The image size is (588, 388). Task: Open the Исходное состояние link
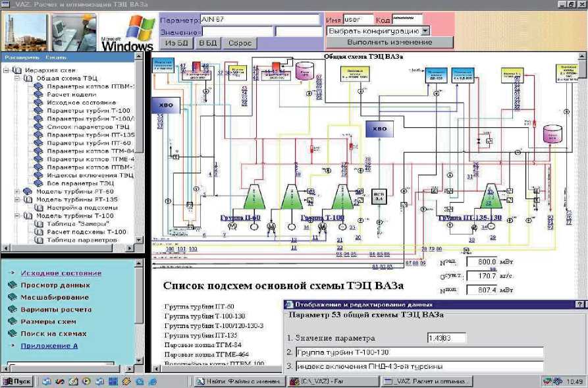(x=61, y=273)
